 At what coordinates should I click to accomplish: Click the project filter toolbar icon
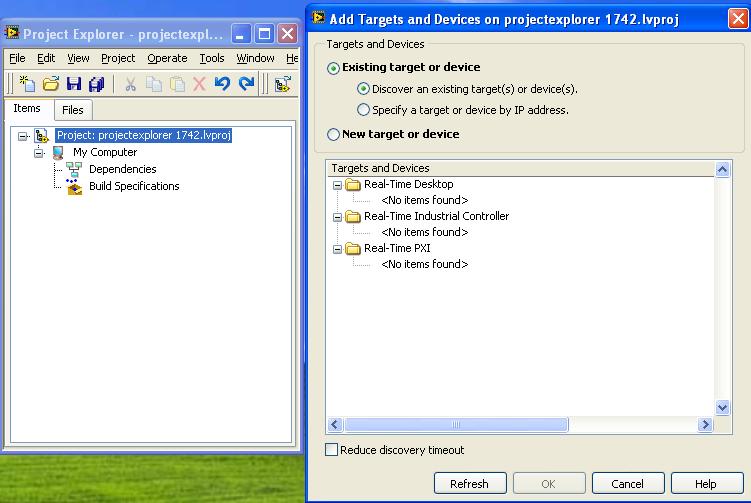pos(282,84)
